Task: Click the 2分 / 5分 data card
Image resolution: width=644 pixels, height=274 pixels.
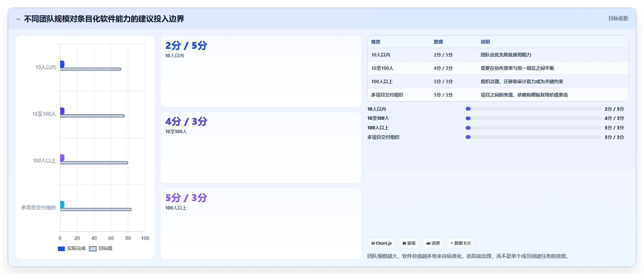Action: 261,71
